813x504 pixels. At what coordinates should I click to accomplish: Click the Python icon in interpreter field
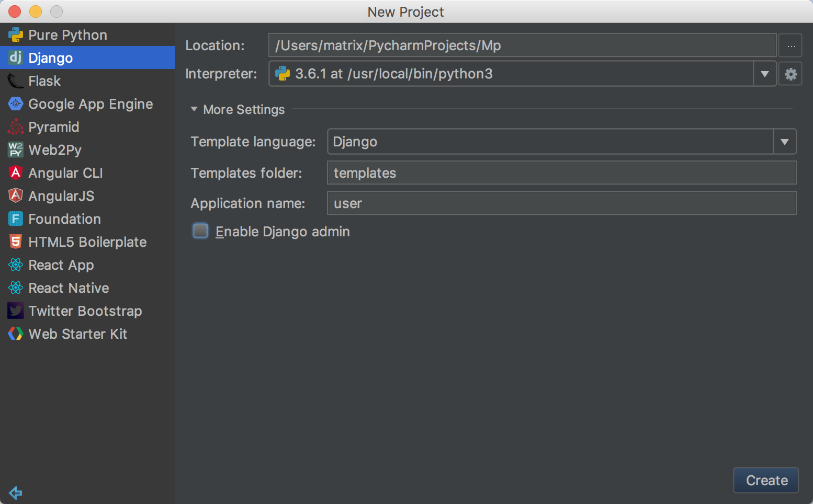[283, 74]
